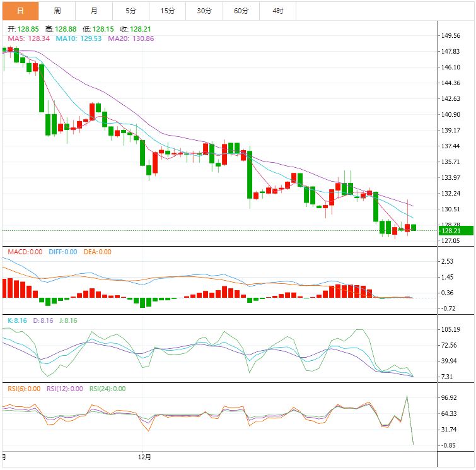Click the 7.31 KDJ axis label
476x470 pixels.
point(447,377)
